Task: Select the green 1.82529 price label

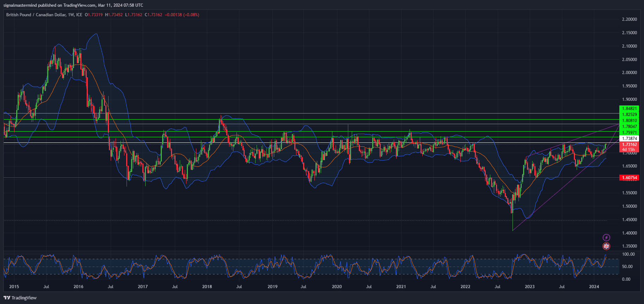Action: click(629, 115)
